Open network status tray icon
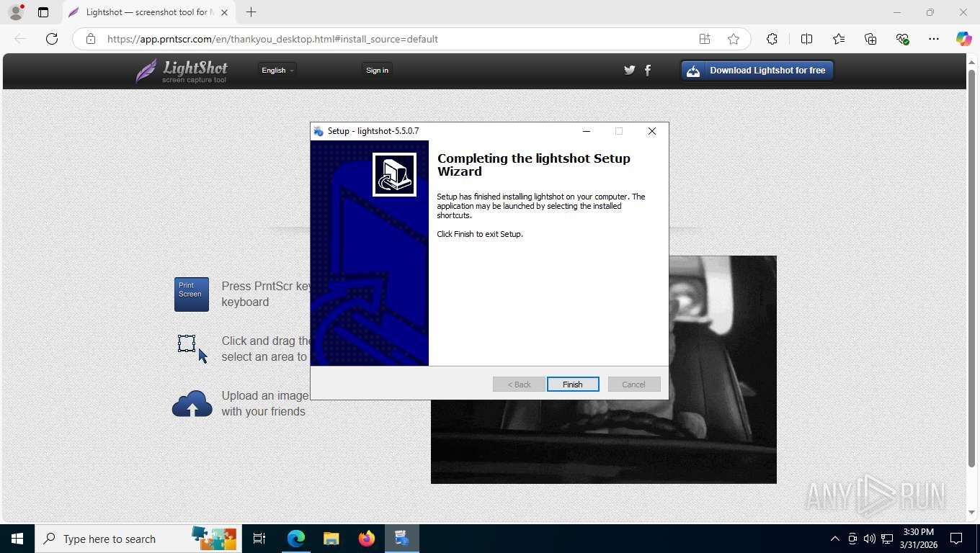 886,539
